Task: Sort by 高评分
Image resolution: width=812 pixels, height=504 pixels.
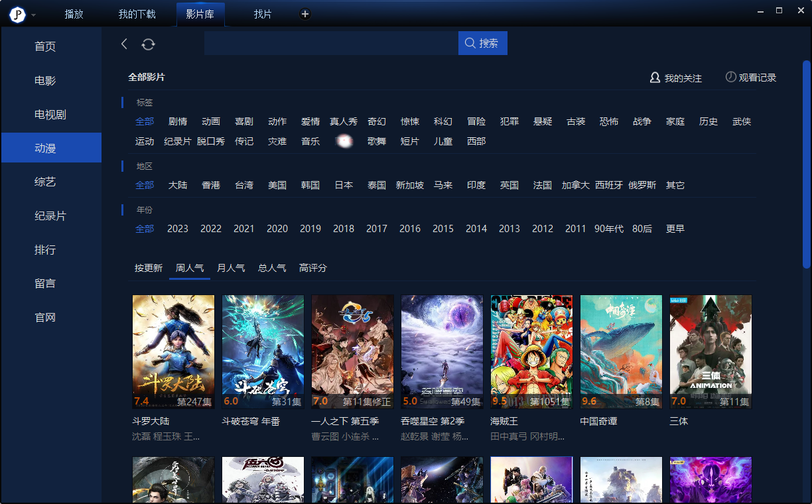Action: click(x=313, y=268)
